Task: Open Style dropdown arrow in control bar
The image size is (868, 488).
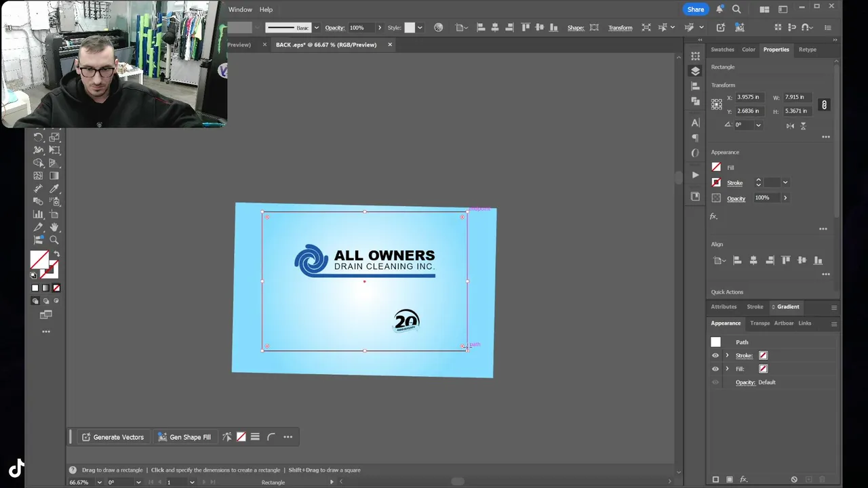Action: [420, 28]
